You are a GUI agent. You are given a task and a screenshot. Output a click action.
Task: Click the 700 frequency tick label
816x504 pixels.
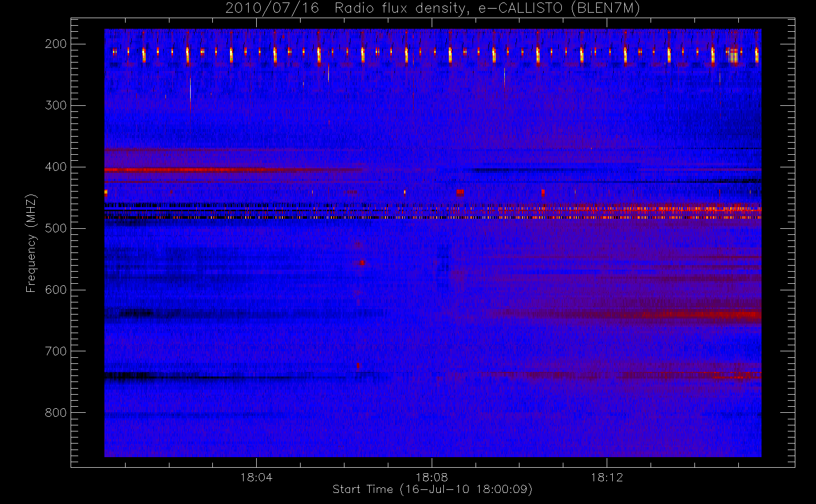point(56,351)
